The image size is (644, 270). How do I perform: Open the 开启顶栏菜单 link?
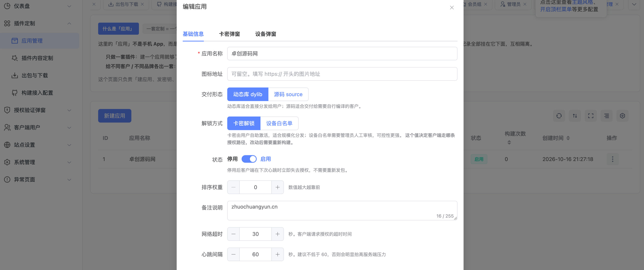click(x=556, y=9)
